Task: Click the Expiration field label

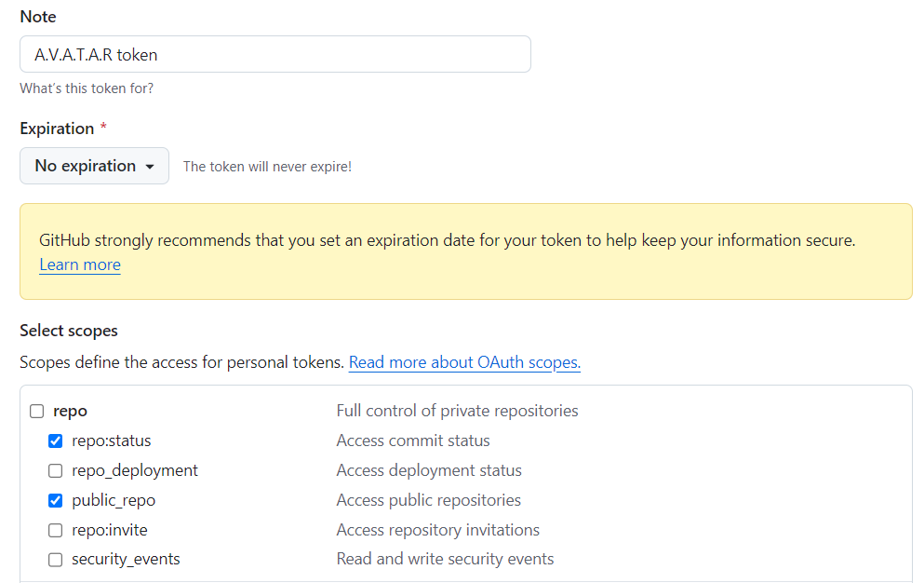Action: [57, 129]
